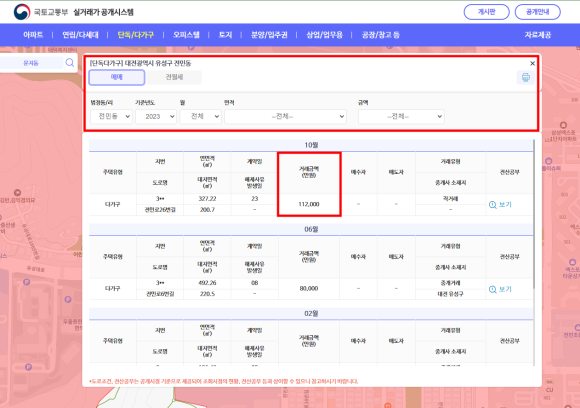Click the 전민로6번길 road name cell

click(160, 294)
